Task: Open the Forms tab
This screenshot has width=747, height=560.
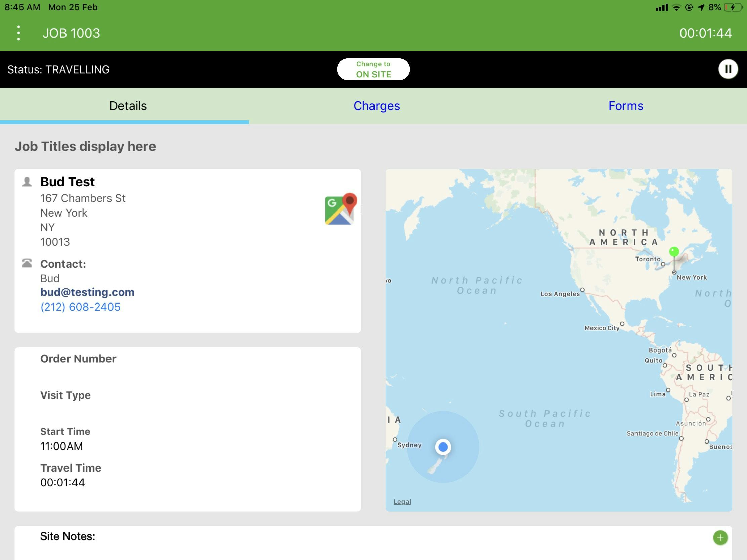Action: (x=625, y=106)
